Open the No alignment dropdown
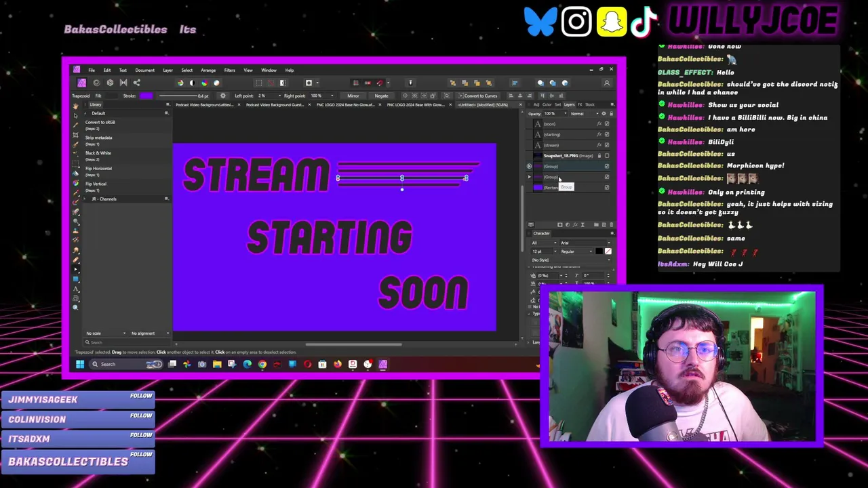 (150, 333)
